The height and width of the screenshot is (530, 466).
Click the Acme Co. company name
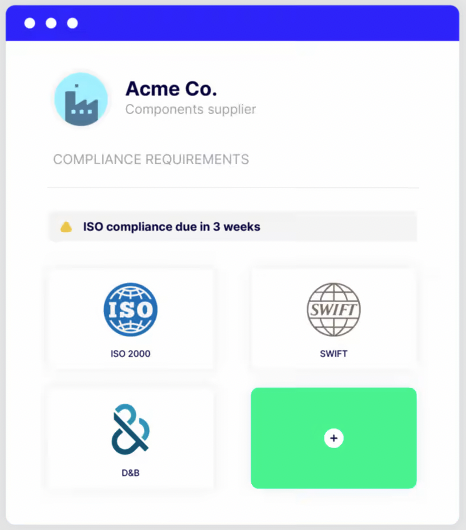171,89
